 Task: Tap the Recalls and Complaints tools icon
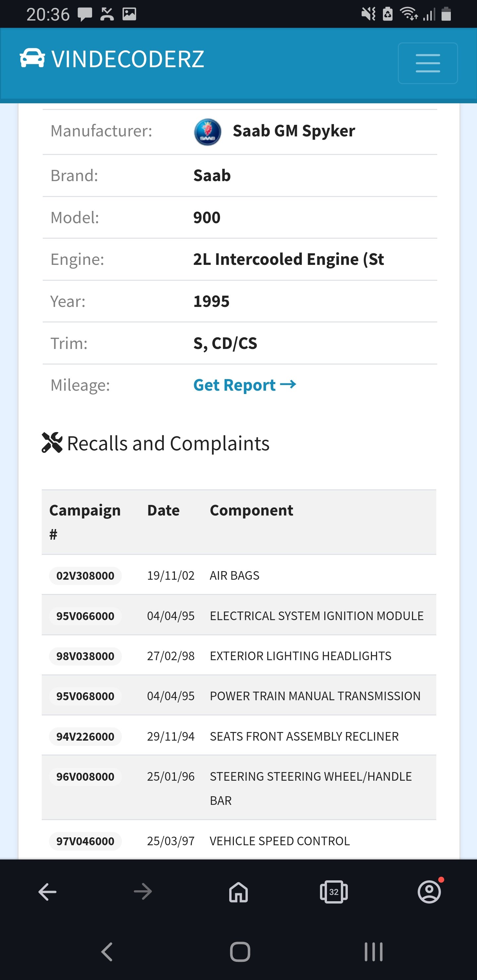[x=52, y=443]
